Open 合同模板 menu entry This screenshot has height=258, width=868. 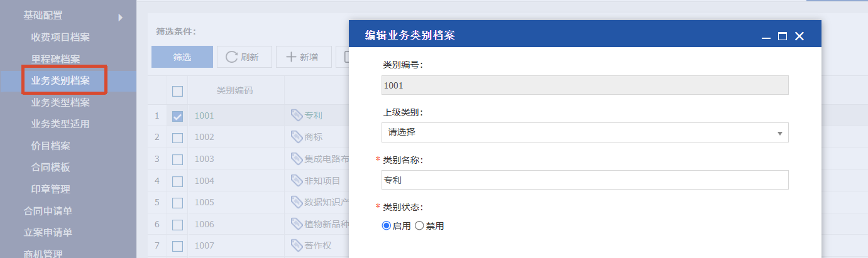(50, 167)
